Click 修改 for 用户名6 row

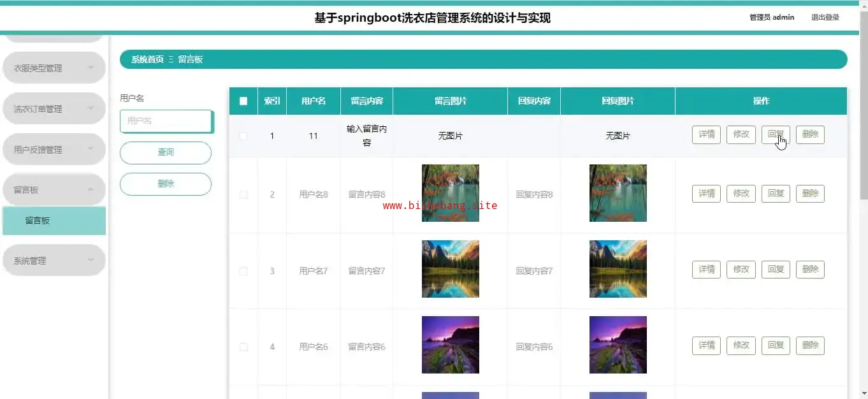pos(741,345)
